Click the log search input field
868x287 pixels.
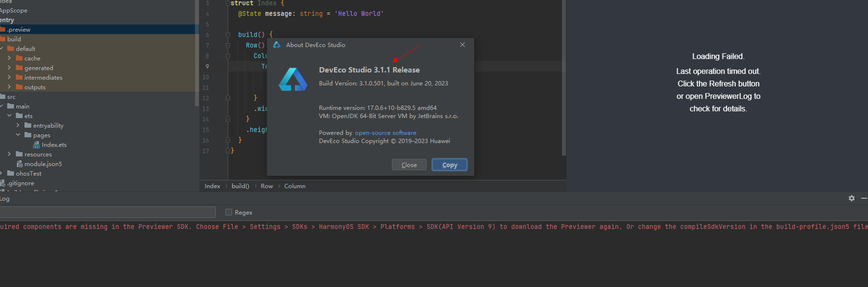(108, 212)
